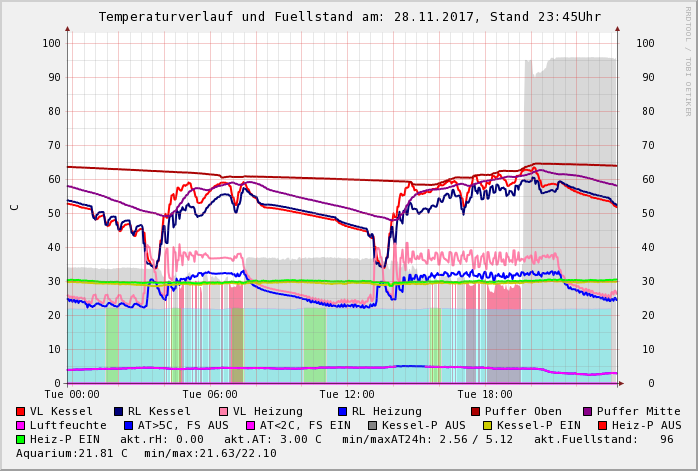Screen dimensions: 698x471
Task: Select the blue RL Heizung legend swatch
Action: (343, 412)
